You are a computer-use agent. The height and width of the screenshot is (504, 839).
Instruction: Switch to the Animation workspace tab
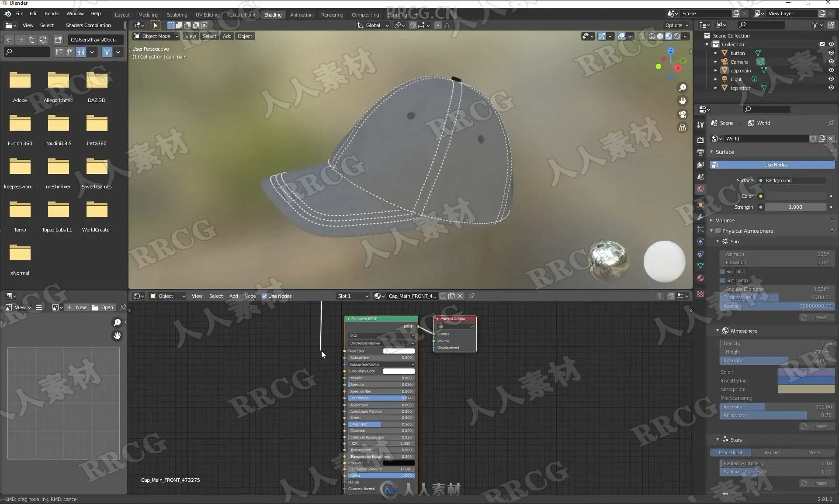(301, 15)
